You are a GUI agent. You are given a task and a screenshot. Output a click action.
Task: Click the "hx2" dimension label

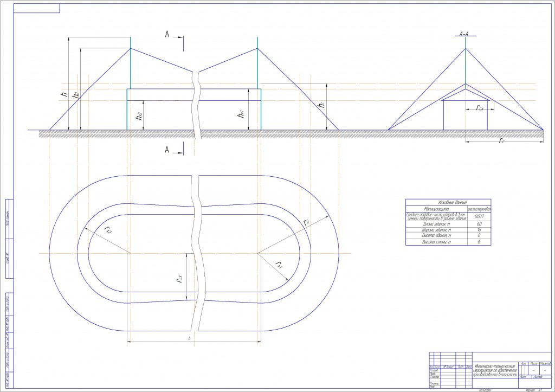(x=139, y=115)
